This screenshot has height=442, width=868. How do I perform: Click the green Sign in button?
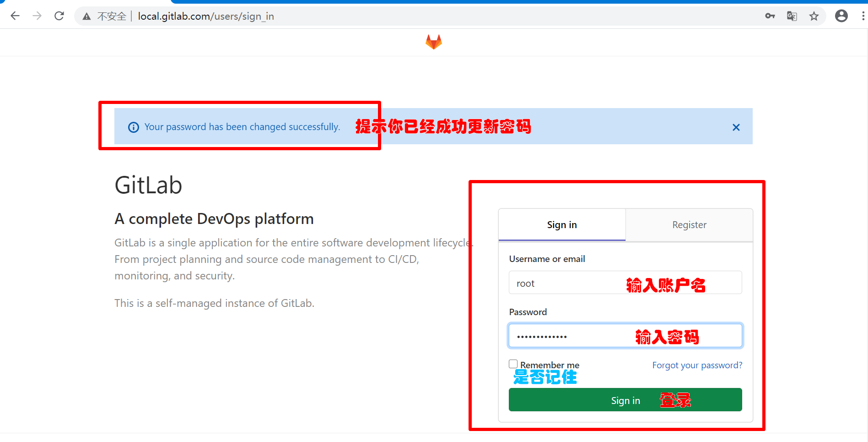625,400
